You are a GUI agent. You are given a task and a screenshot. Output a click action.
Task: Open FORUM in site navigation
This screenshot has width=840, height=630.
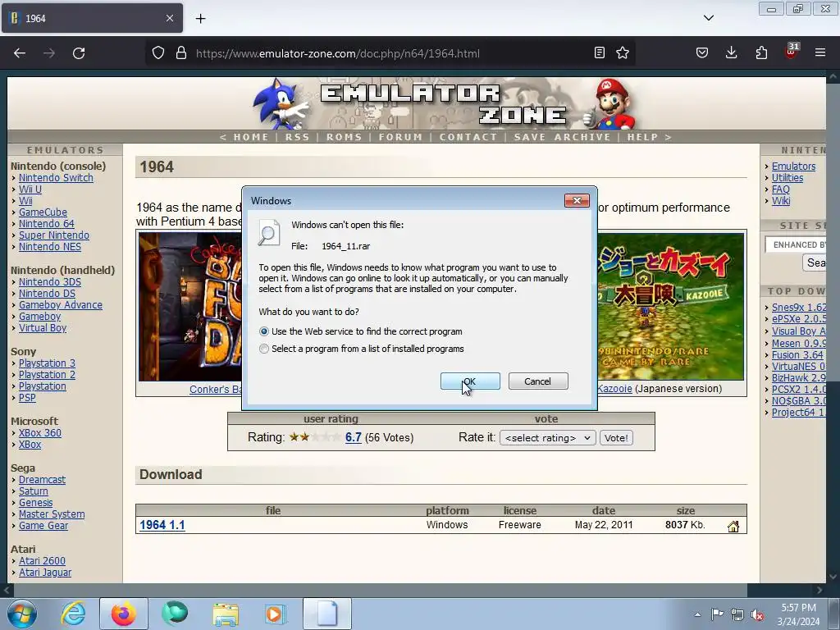pyautogui.click(x=400, y=137)
